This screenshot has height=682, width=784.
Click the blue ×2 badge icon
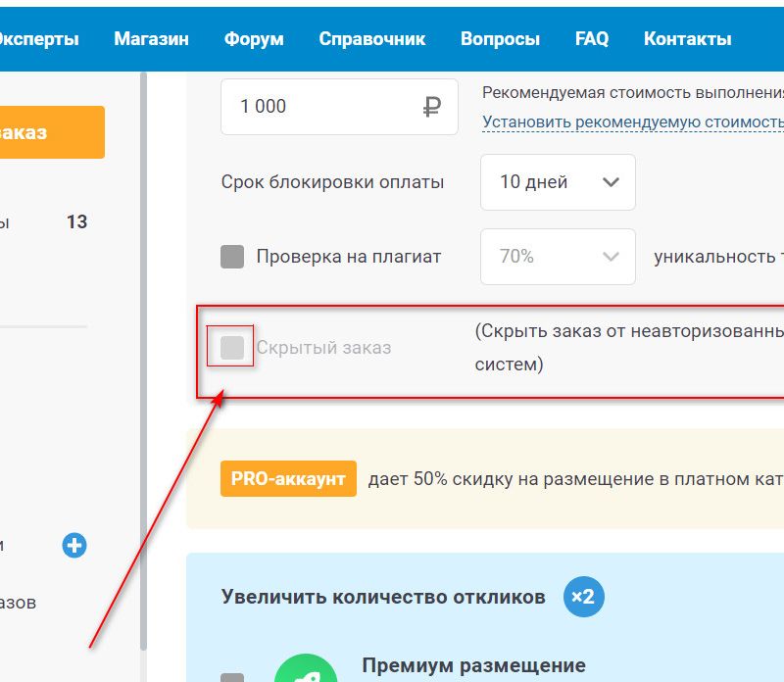[x=583, y=597]
